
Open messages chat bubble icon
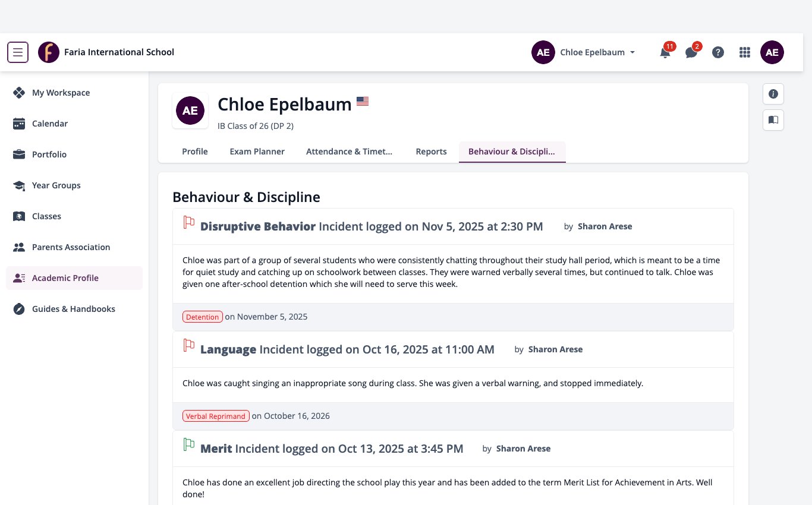tap(691, 52)
